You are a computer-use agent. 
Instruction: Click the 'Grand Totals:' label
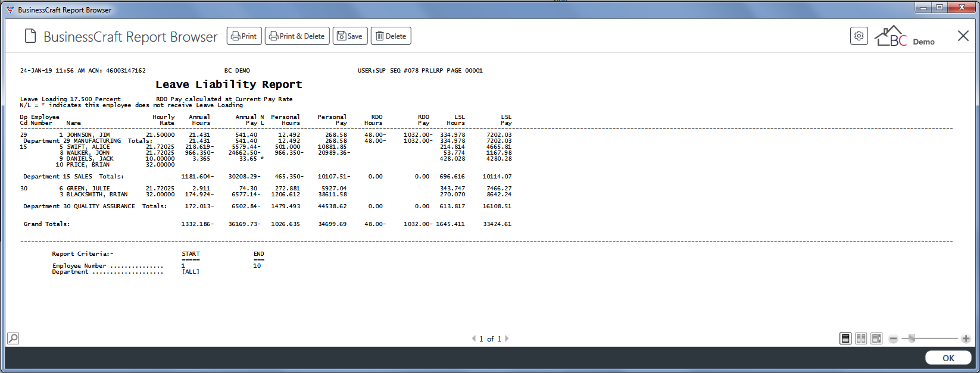(x=46, y=224)
